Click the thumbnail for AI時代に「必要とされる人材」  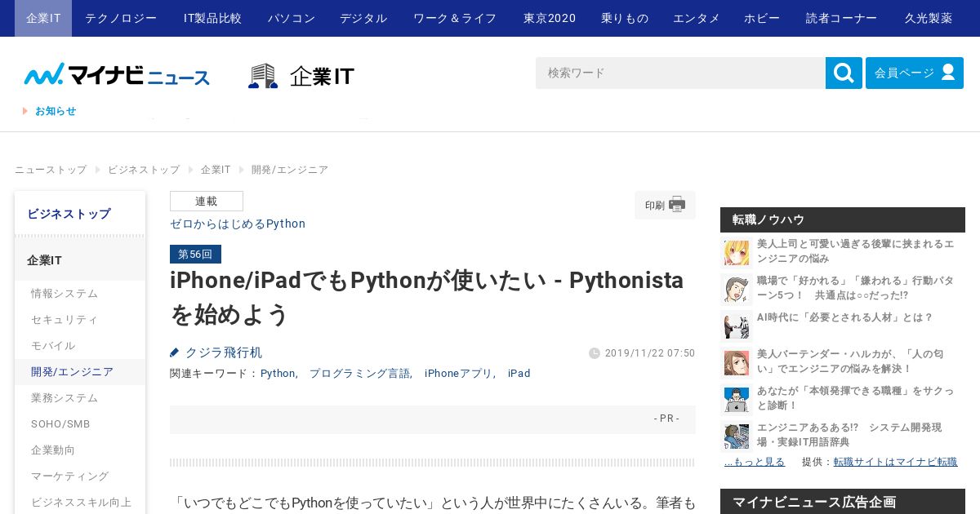pos(737,325)
